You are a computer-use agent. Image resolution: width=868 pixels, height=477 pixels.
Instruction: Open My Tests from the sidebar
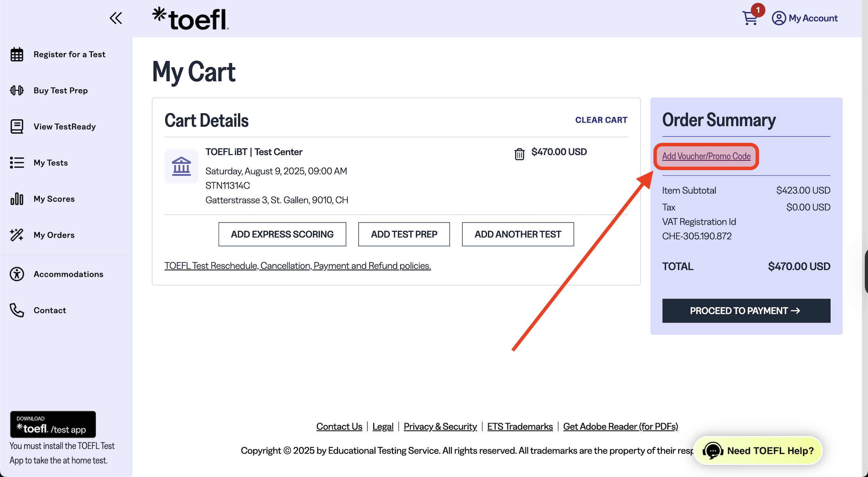(50, 163)
